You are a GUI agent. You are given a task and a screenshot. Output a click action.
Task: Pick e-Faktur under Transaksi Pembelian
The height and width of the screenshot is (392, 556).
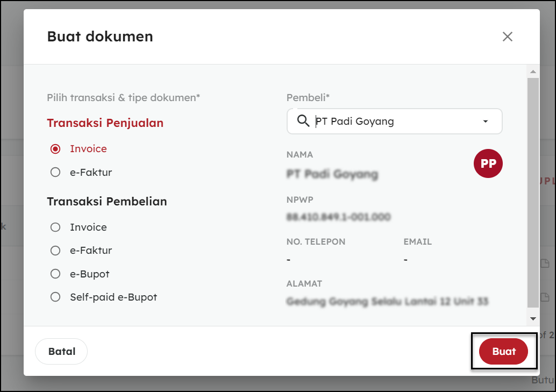tap(55, 251)
